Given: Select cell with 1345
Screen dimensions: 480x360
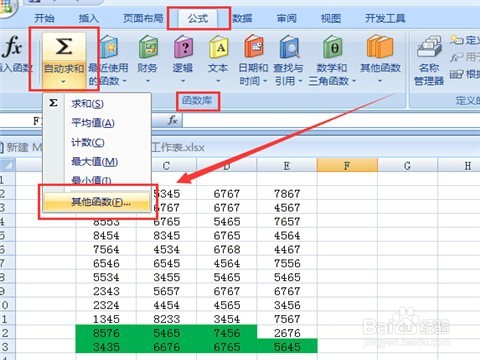Looking at the screenshot, I should [x=106, y=319].
